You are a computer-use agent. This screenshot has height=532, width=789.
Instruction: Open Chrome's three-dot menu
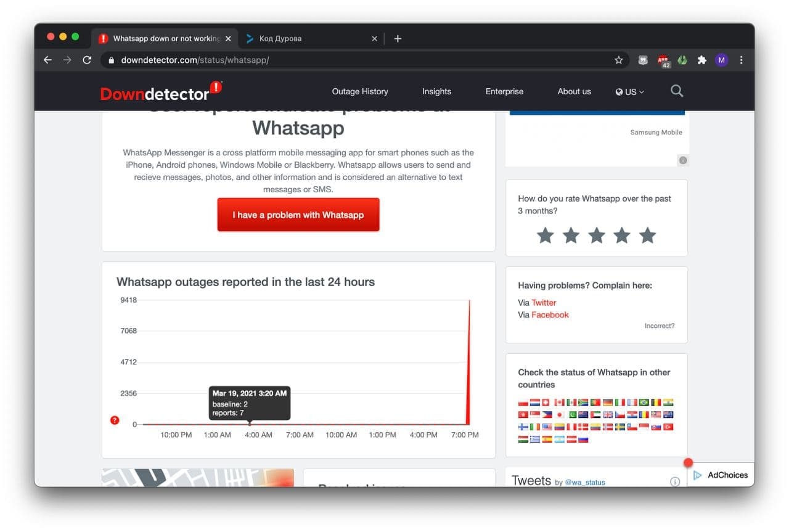tap(741, 60)
